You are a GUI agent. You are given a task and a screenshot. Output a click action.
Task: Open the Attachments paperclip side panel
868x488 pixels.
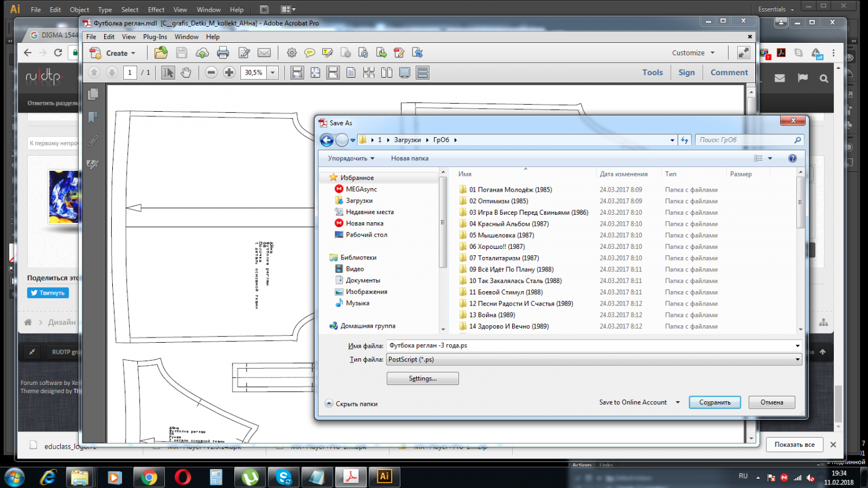pos(93,141)
